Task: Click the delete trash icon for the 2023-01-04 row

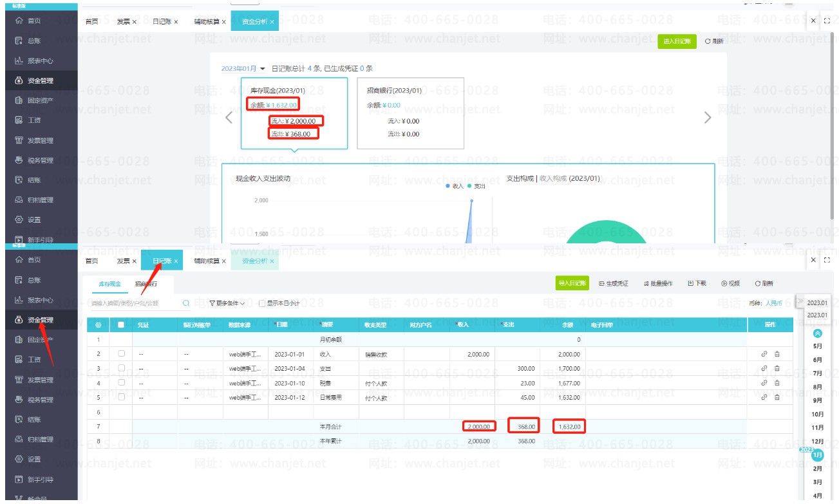Action: pos(777,368)
